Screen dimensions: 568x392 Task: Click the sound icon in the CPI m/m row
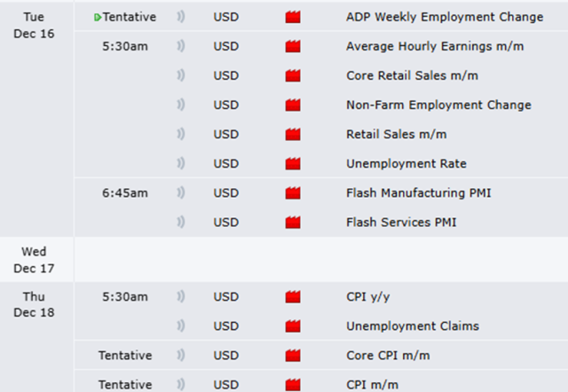181,383
